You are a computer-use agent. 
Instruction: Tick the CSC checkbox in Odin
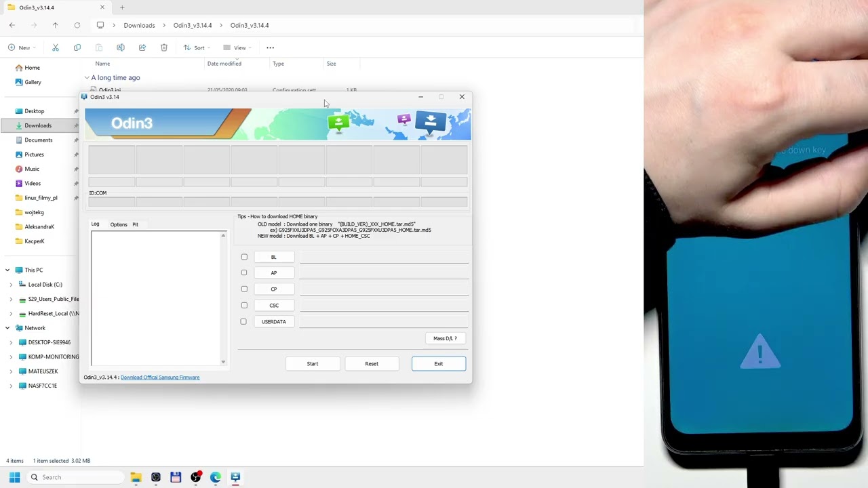[244, 305]
